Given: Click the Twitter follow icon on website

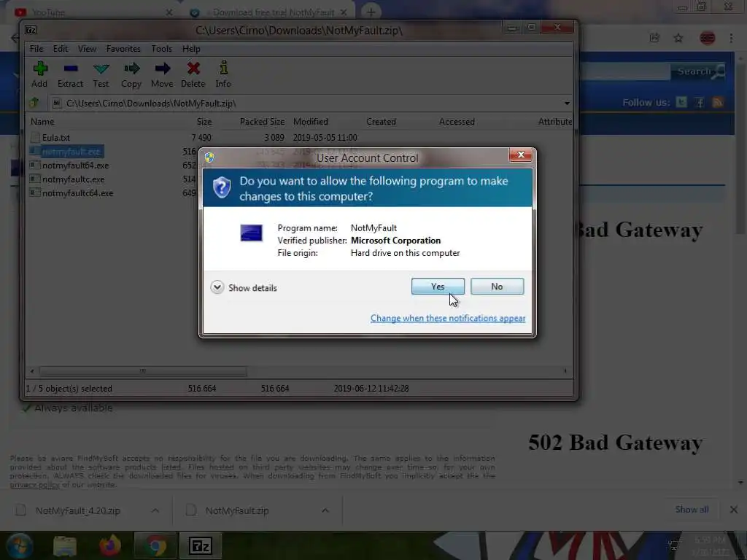Looking at the screenshot, I should coord(682,102).
